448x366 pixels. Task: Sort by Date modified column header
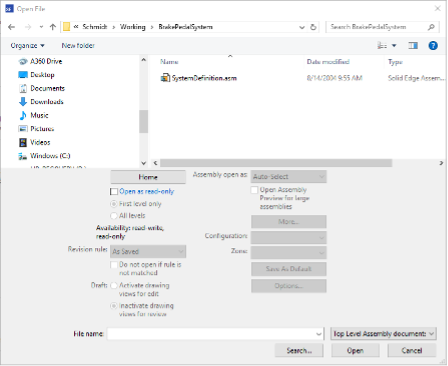(x=328, y=62)
